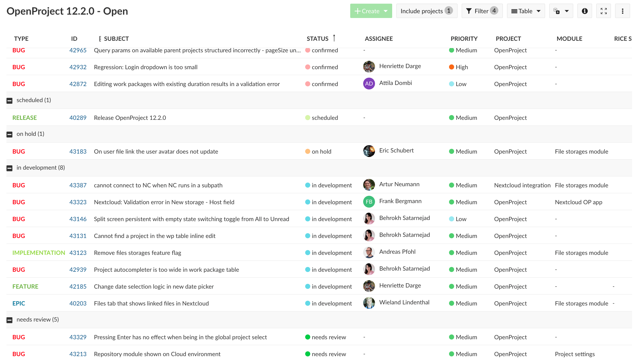Click the ASSIGNEE column header

pos(378,39)
